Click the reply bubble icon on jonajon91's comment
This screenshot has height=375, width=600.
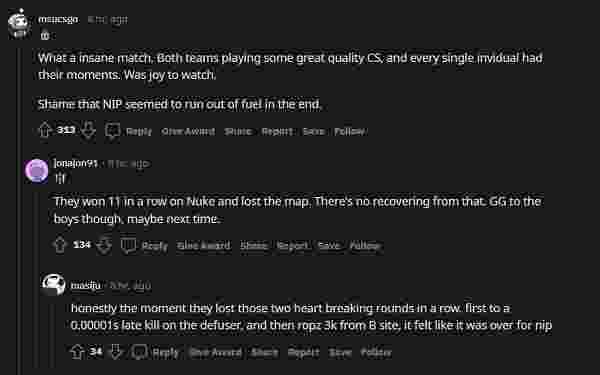click(128, 245)
